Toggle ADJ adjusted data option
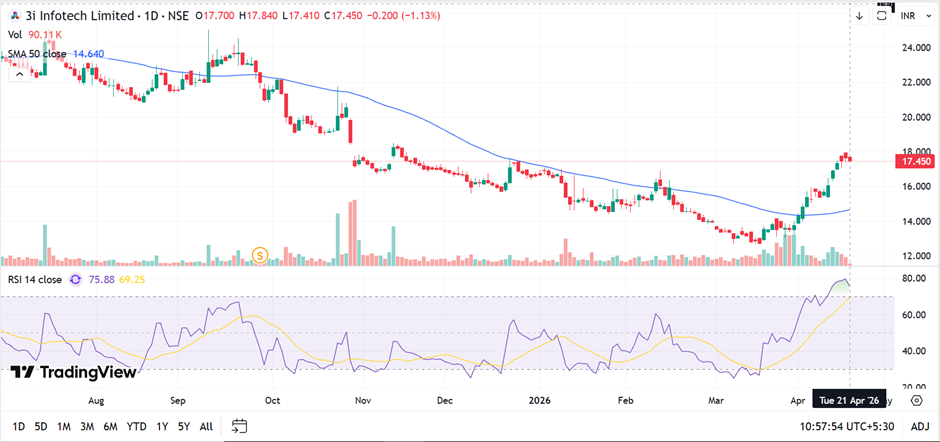940x442 pixels. [x=920, y=426]
